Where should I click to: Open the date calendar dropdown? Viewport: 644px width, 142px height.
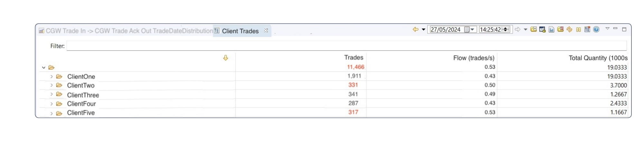click(x=469, y=30)
